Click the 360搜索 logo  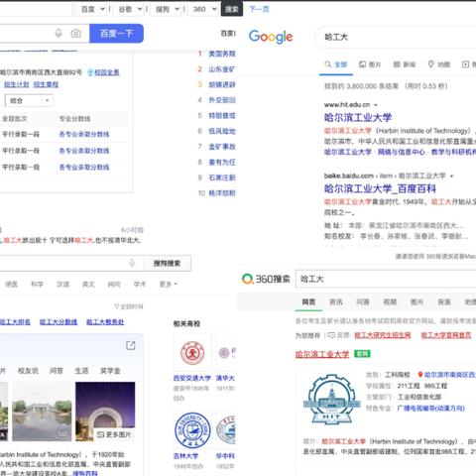click(x=266, y=279)
